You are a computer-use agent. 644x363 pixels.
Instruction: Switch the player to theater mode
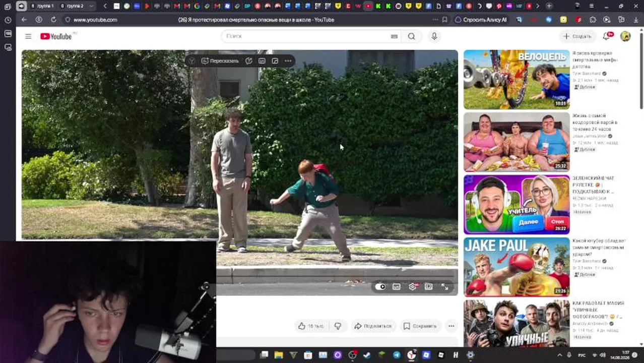click(x=429, y=286)
